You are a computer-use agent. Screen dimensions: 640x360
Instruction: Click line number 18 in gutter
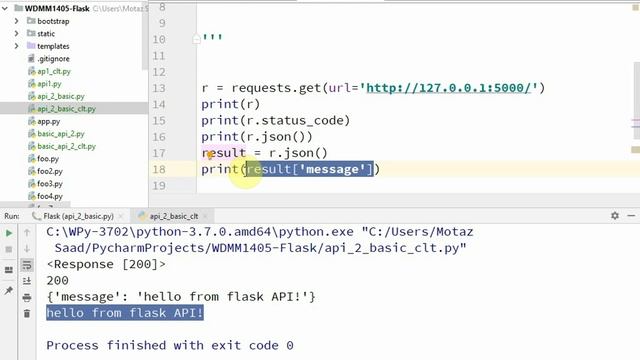[159, 169]
